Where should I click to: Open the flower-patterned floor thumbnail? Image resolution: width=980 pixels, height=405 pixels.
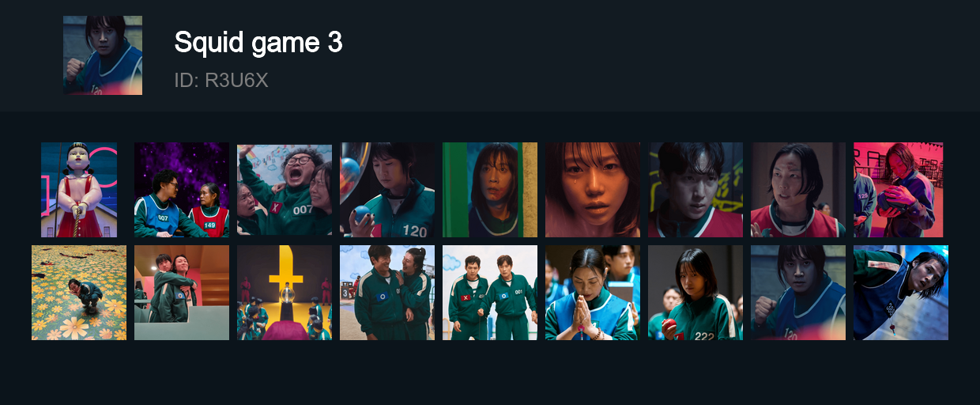[79, 293]
